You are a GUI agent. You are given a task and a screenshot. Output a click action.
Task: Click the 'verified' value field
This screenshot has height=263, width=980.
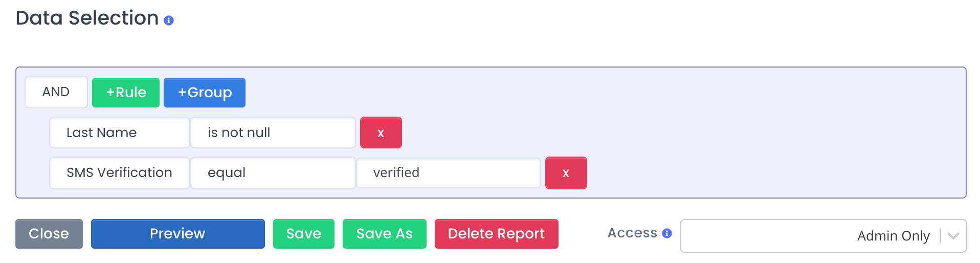449,173
